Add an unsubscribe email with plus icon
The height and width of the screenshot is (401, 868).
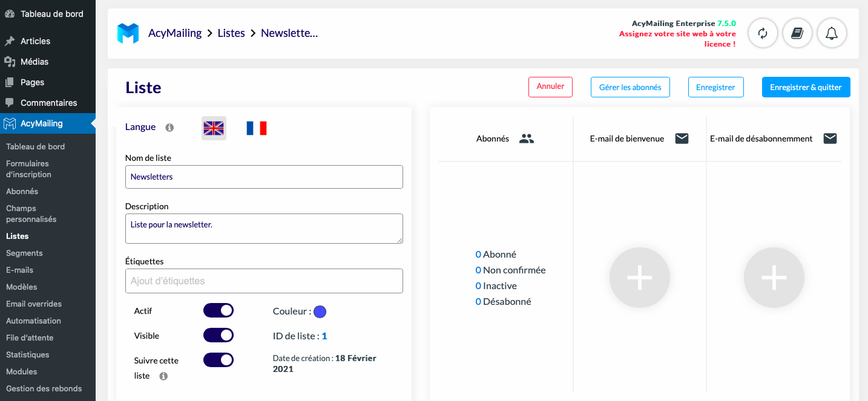774,278
